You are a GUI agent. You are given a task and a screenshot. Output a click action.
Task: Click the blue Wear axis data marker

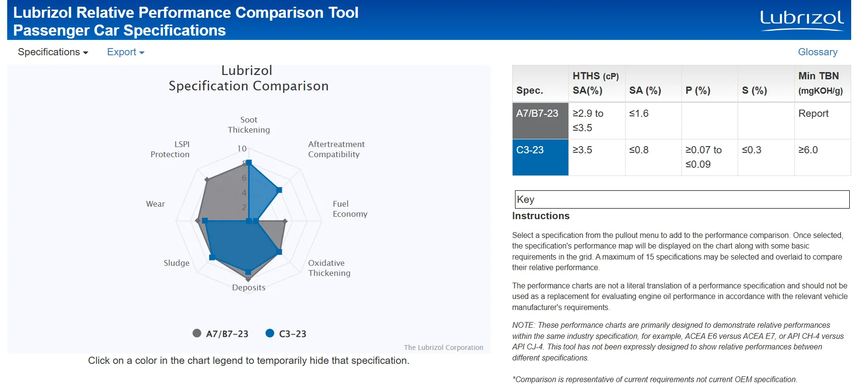pyautogui.click(x=205, y=221)
